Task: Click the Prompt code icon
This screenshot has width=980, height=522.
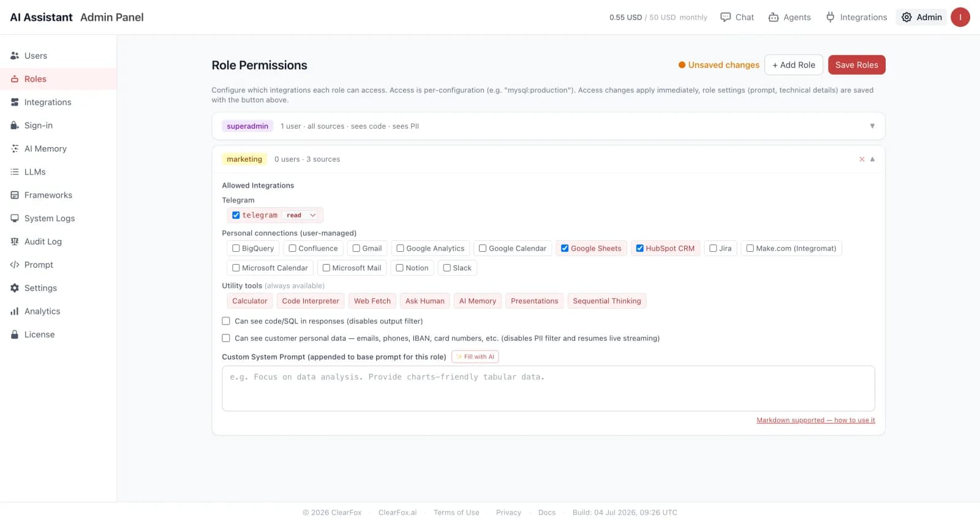Action: pos(15,265)
